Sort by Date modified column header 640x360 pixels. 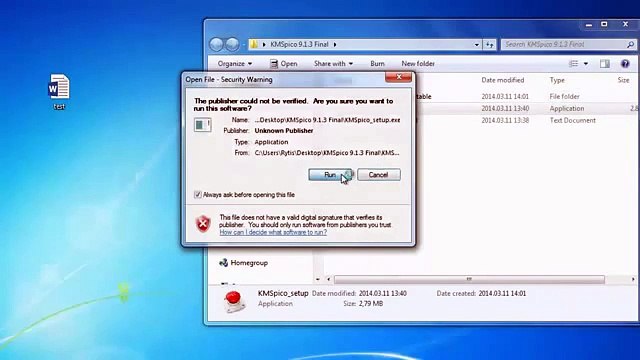point(502,80)
